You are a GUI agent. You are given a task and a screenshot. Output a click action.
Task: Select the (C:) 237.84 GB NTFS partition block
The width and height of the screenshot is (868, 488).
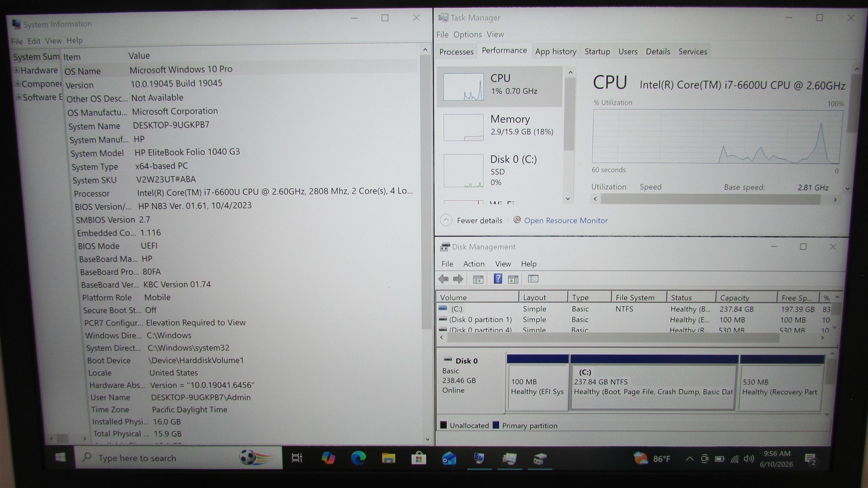click(654, 383)
